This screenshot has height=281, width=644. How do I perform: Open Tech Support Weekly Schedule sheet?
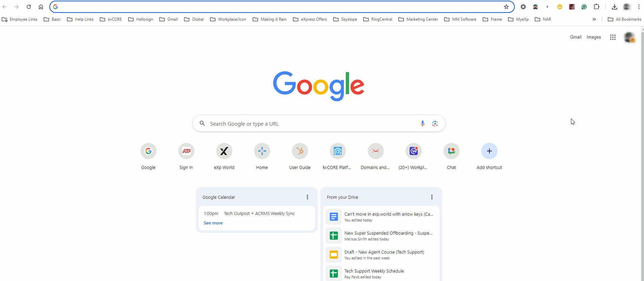[381, 274]
